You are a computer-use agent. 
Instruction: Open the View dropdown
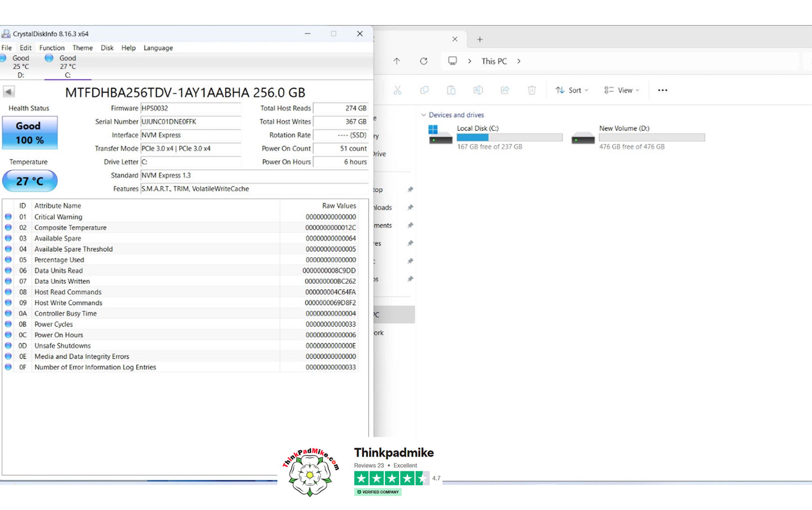pos(622,90)
